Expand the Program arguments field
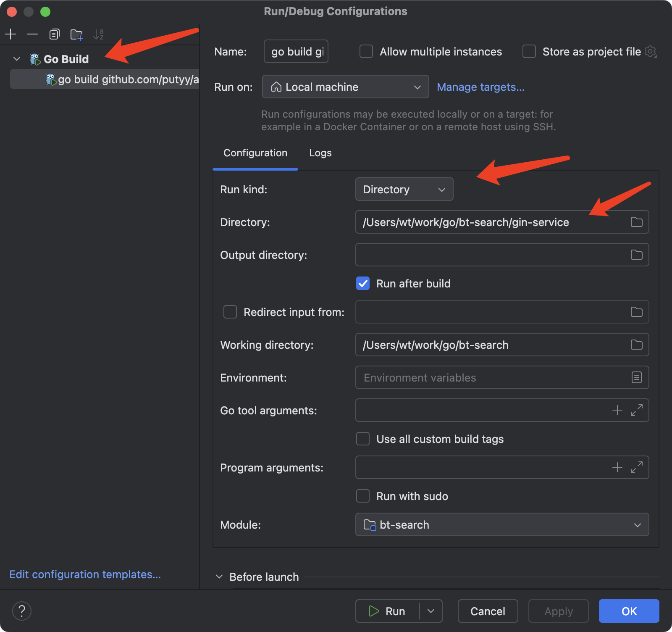Viewport: 672px width, 632px height. click(636, 467)
